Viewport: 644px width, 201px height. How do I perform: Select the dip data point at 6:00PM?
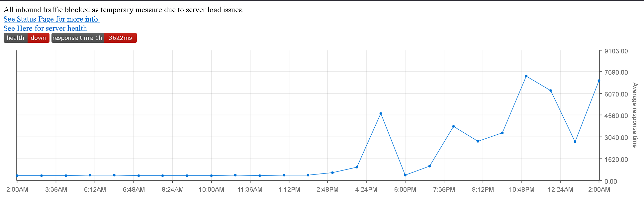tap(405, 175)
